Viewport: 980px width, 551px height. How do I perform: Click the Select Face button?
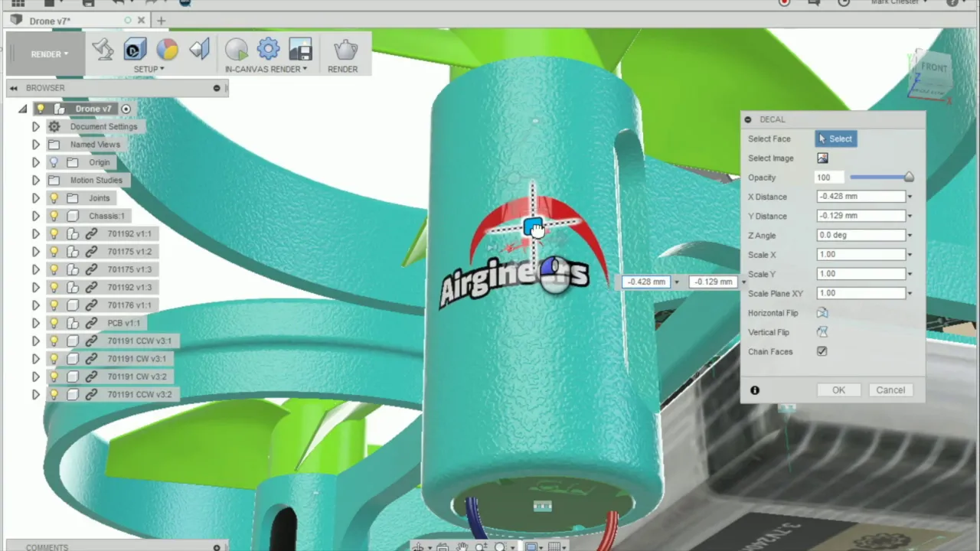[x=835, y=139]
